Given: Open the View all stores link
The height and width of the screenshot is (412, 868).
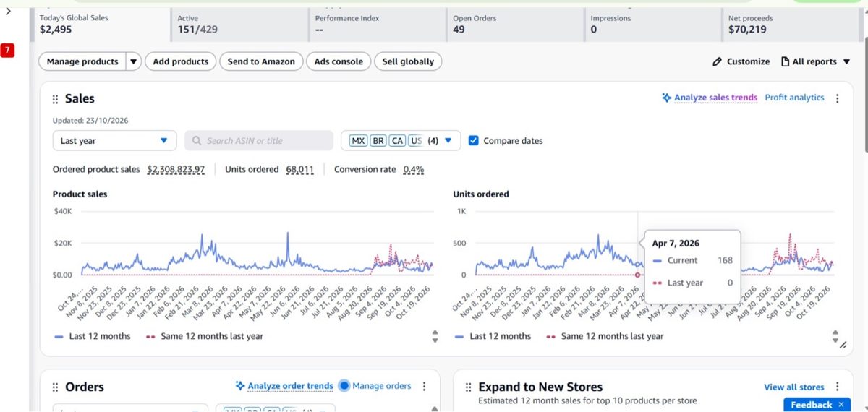Looking at the screenshot, I should tap(793, 387).
